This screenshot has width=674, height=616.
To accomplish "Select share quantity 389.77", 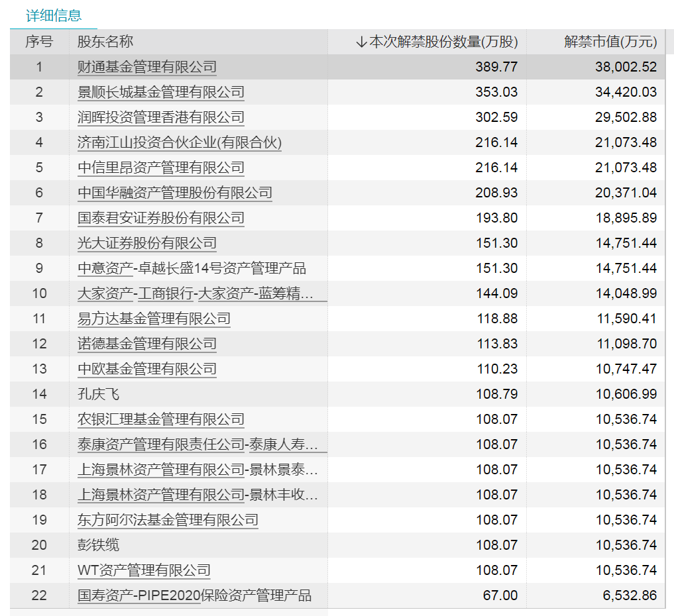I will pyautogui.click(x=496, y=67).
